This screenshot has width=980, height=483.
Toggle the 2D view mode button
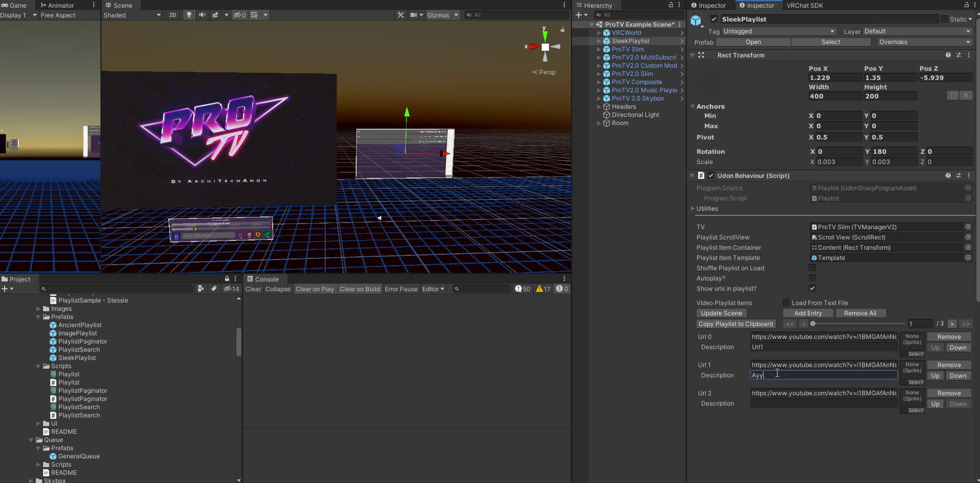tap(173, 15)
